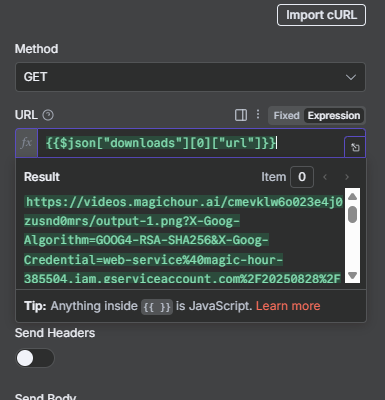Click the Result scrollbar thumb
Image resolution: width=385 pixels, height=400 pixels.
pyautogui.click(x=352, y=214)
